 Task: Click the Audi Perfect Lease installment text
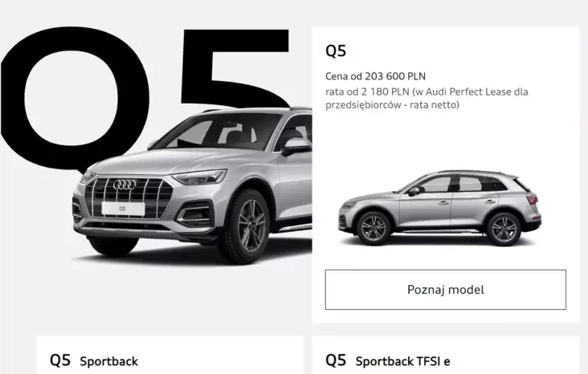click(x=427, y=98)
